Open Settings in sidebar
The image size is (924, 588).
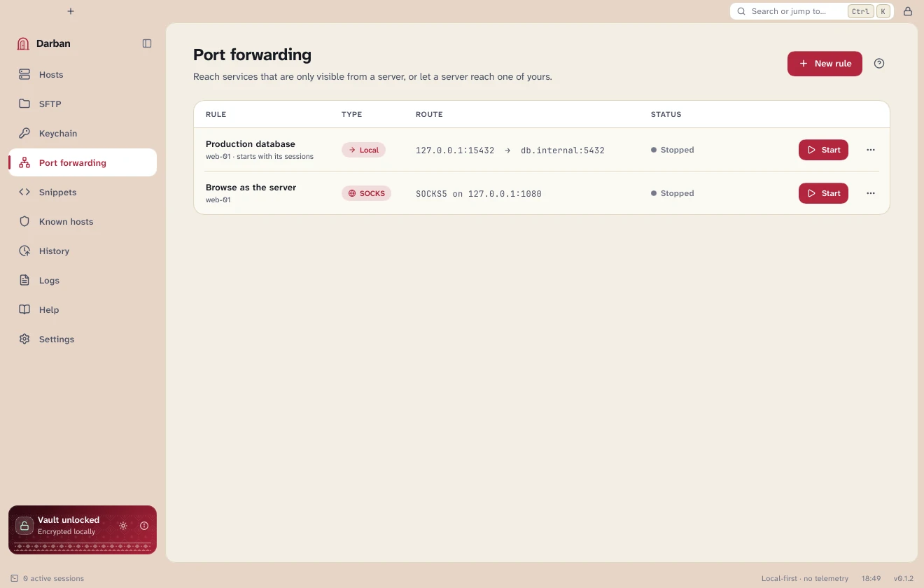click(x=83, y=339)
